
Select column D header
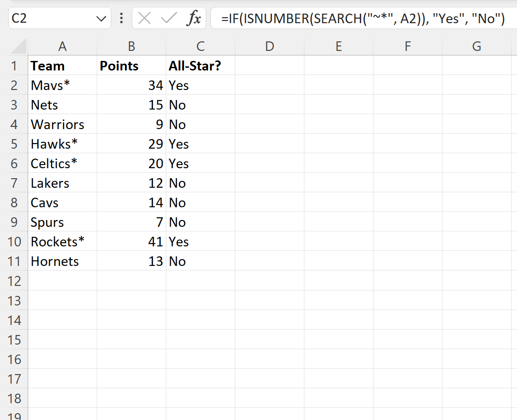coord(269,46)
